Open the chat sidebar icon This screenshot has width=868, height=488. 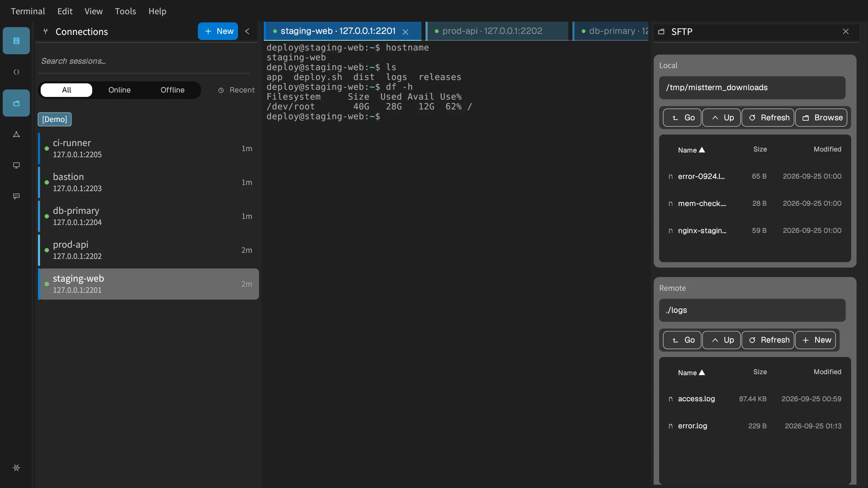click(x=16, y=196)
